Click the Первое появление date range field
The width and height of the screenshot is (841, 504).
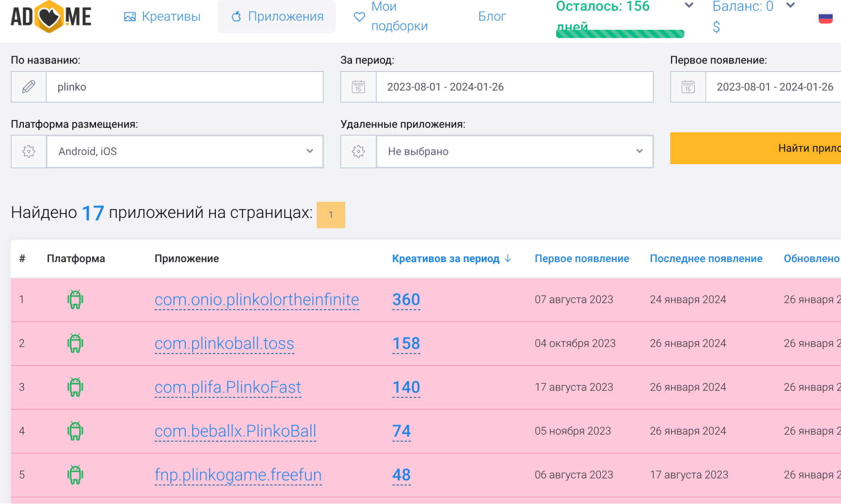click(773, 87)
